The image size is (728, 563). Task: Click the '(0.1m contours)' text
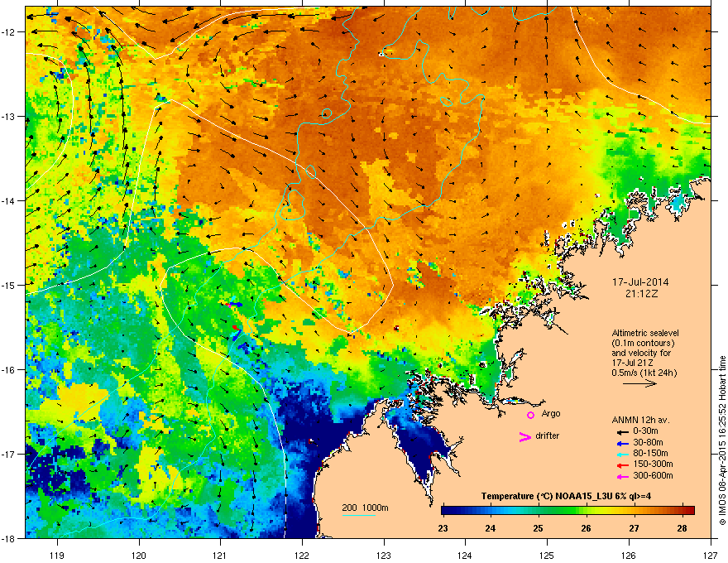click(x=643, y=343)
